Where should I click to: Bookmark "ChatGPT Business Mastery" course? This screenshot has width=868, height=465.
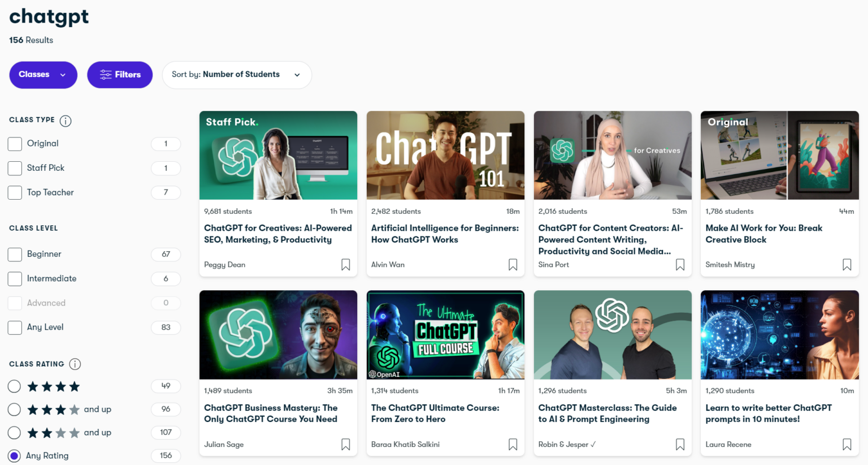point(345,444)
